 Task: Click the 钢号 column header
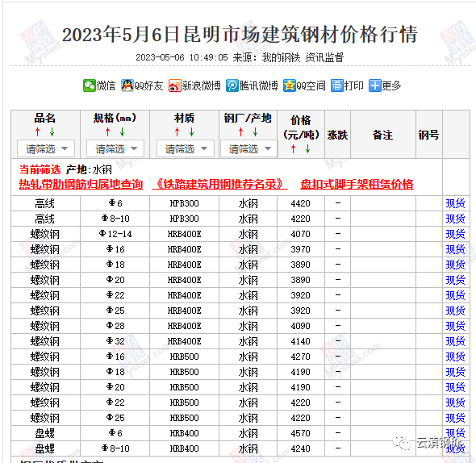click(428, 135)
